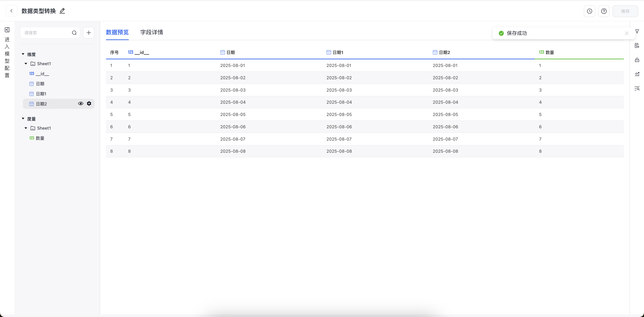Open the lock permissions icon
Screen dimensions: 644x317
pos(637,60)
